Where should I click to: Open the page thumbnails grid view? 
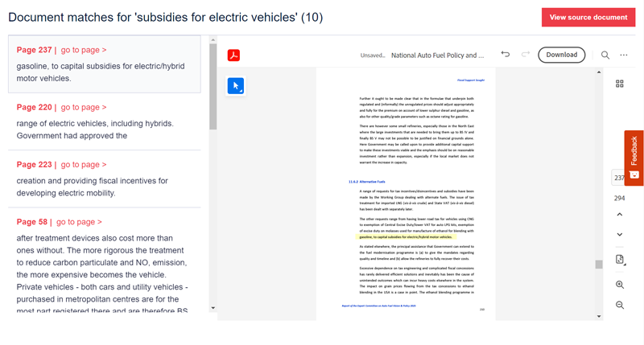[620, 84]
